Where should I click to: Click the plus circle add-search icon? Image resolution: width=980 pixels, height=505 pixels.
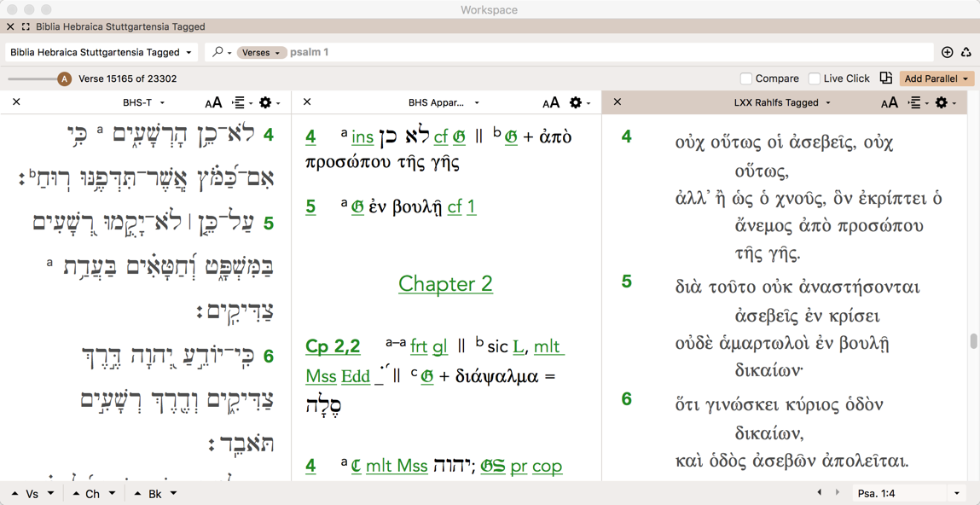[948, 53]
